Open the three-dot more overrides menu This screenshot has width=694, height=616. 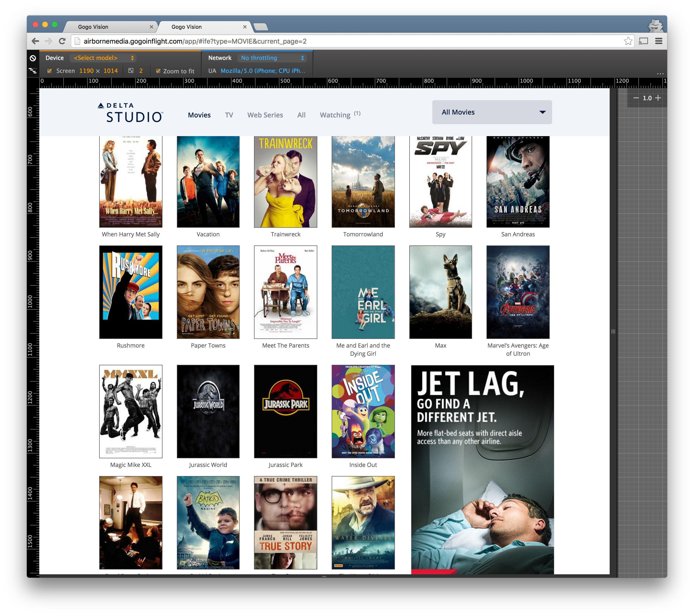(x=660, y=73)
